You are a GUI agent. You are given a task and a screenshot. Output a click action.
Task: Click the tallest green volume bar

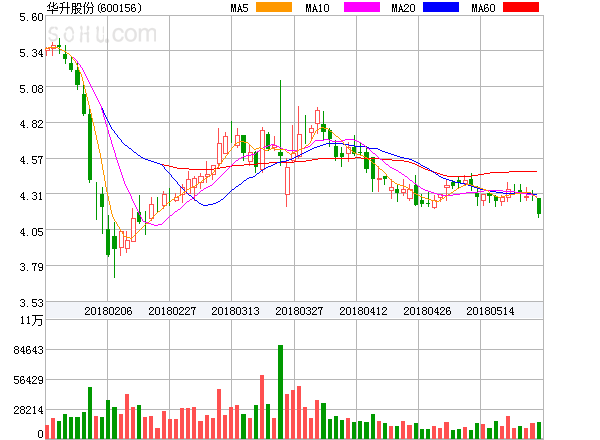click(280, 392)
